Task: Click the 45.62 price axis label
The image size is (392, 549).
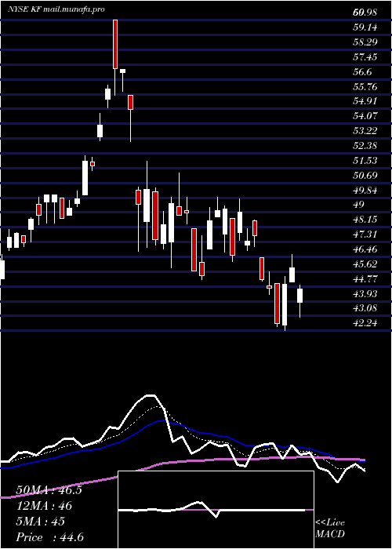Action: pyautogui.click(x=365, y=264)
